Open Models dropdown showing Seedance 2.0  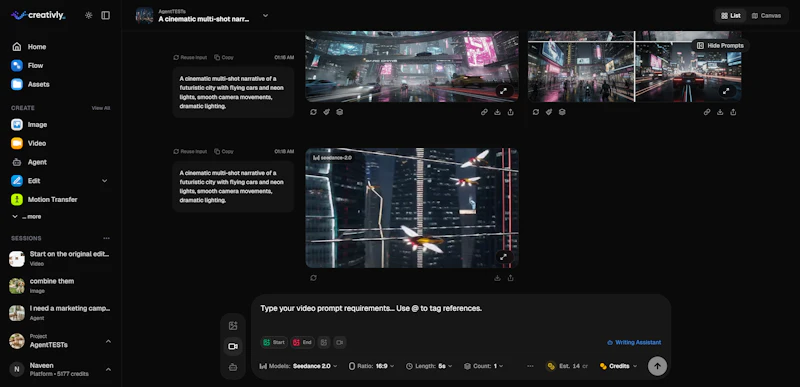pyautogui.click(x=298, y=366)
